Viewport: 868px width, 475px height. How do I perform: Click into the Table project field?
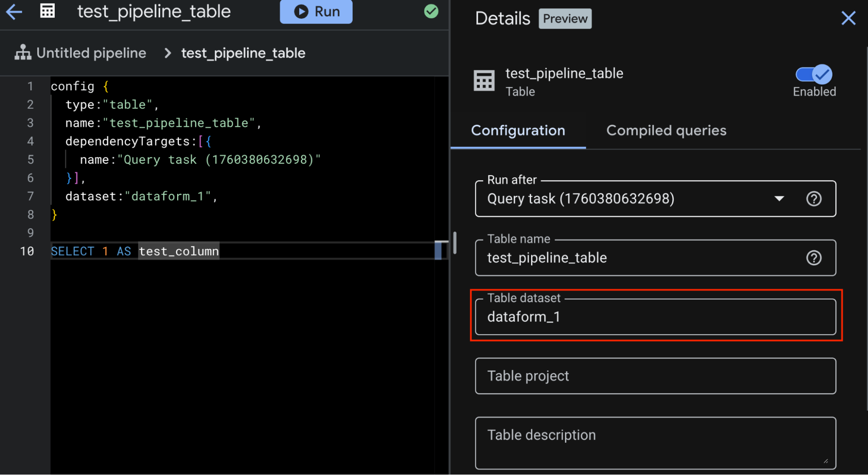pos(655,376)
